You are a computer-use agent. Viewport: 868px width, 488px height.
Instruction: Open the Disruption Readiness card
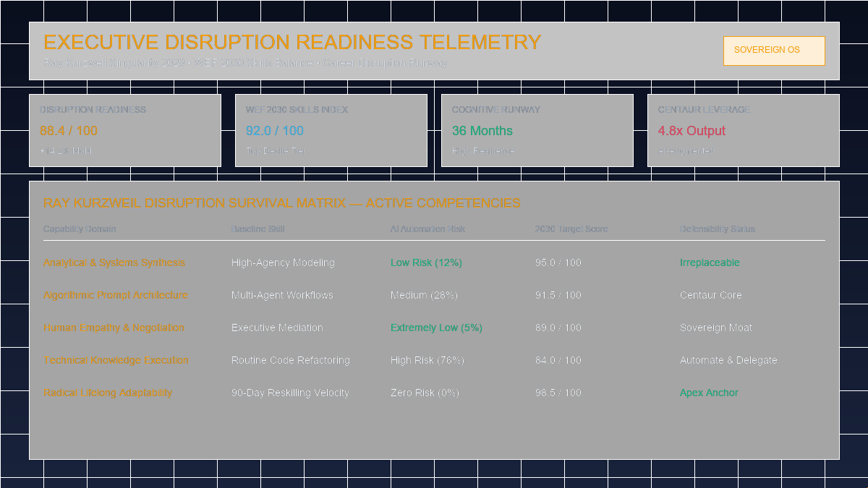click(x=125, y=130)
